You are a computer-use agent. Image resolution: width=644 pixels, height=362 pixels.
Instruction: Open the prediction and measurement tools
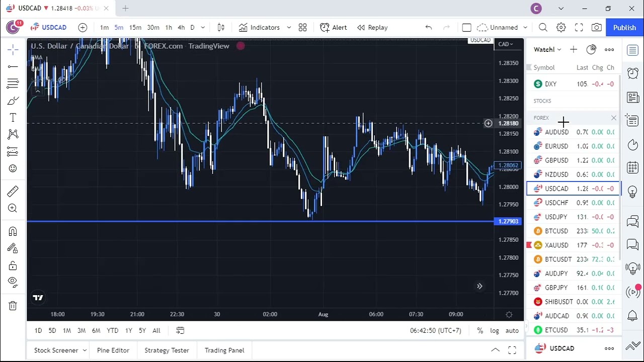click(x=13, y=151)
